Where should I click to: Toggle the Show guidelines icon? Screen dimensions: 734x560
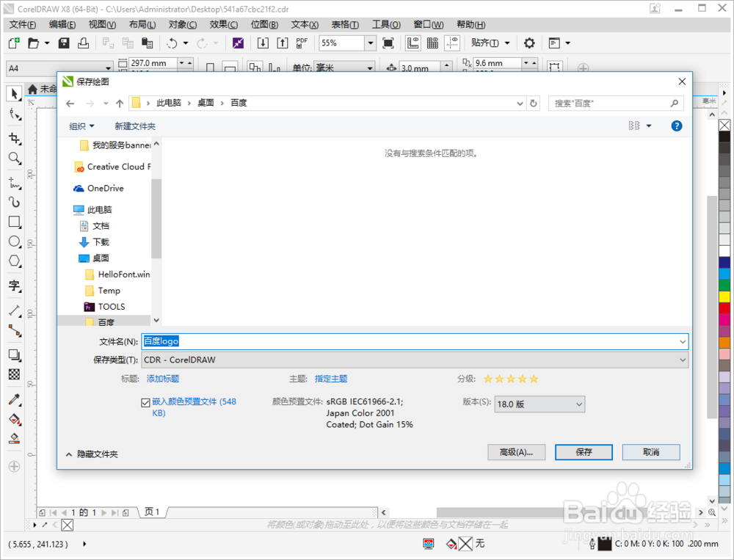click(452, 43)
